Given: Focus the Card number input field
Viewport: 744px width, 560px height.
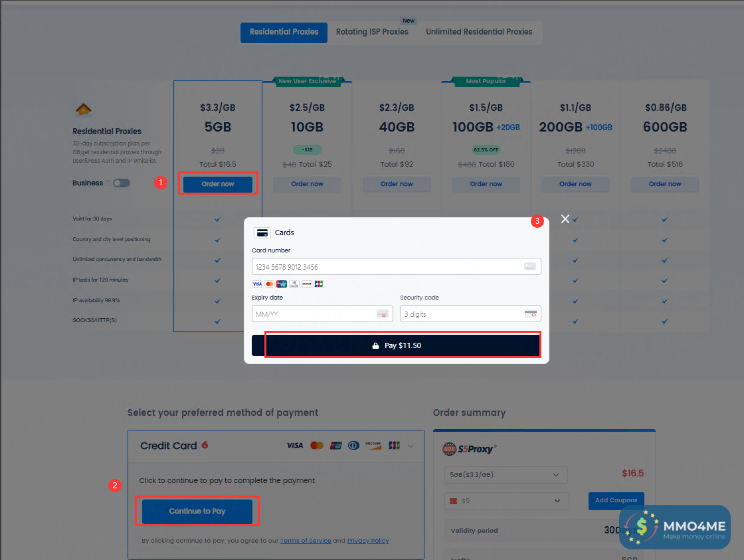Looking at the screenshot, I should (x=396, y=266).
